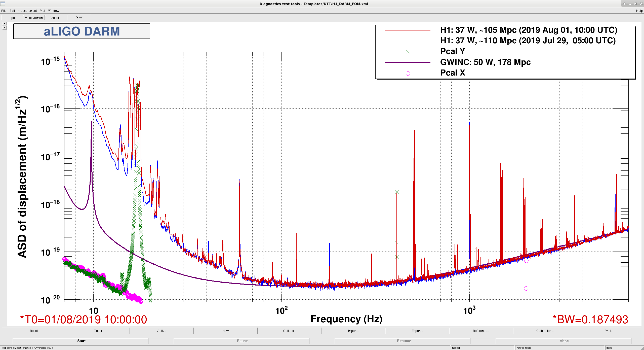Open the Plot menu
The height and width of the screenshot is (350, 644).
click(42, 11)
